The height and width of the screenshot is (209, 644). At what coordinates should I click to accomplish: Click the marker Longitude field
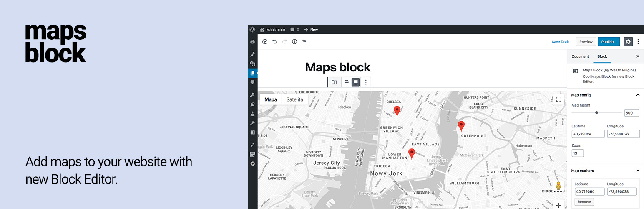pos(622,191)
